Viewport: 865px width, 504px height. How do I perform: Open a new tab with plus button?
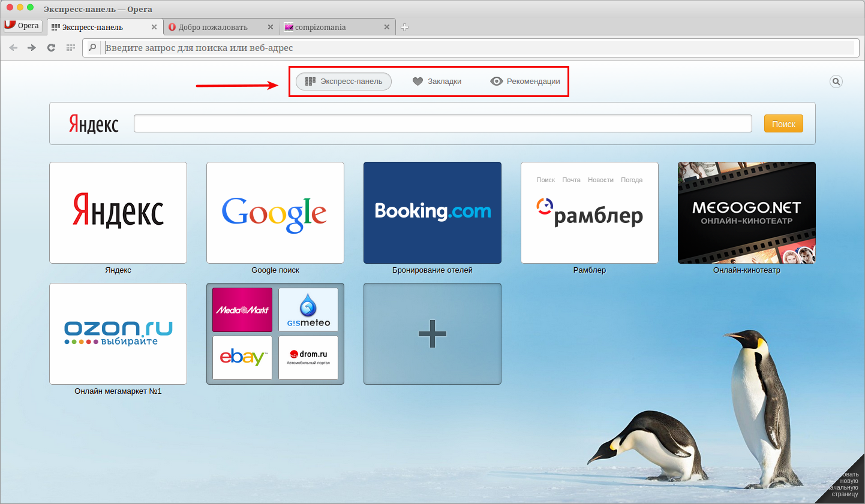click(405, 27)
